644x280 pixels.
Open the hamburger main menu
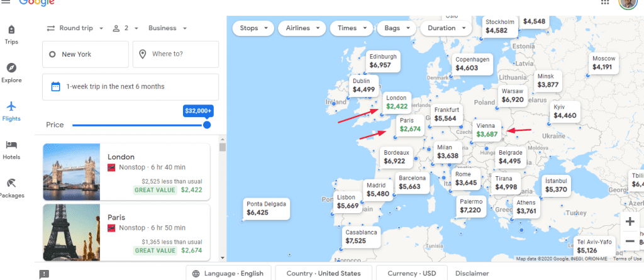click(6, 2)
